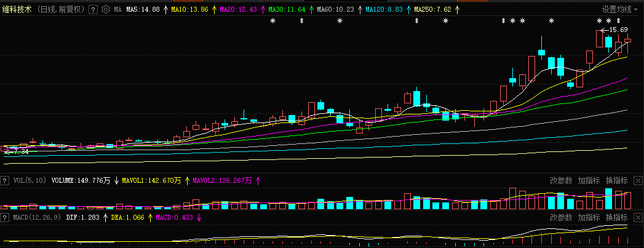
Task: Select the MAVOL1:142.670万 reading
Action: tap(151, 180)
